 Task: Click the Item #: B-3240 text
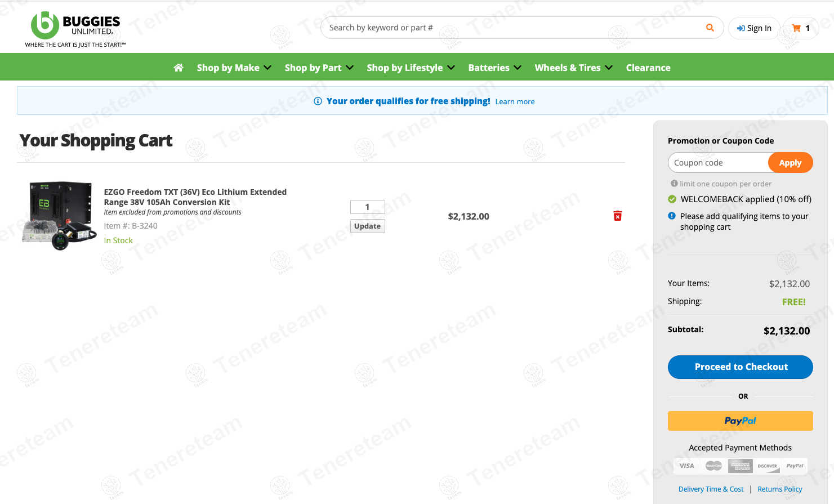point(131,226)
